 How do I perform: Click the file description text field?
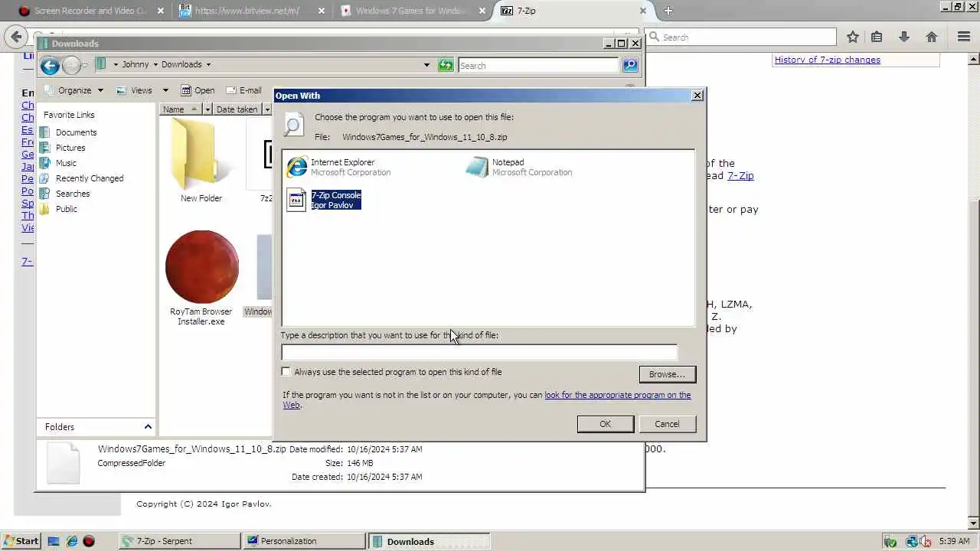[x=479, y=352]
